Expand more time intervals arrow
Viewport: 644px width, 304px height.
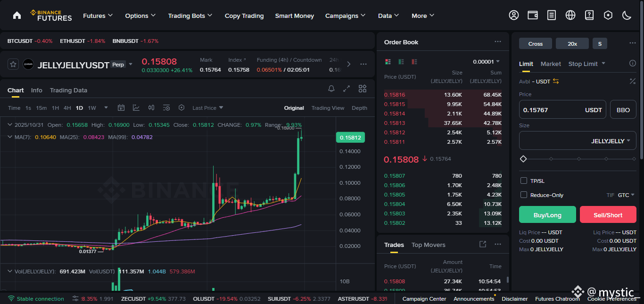pos(106,108)
